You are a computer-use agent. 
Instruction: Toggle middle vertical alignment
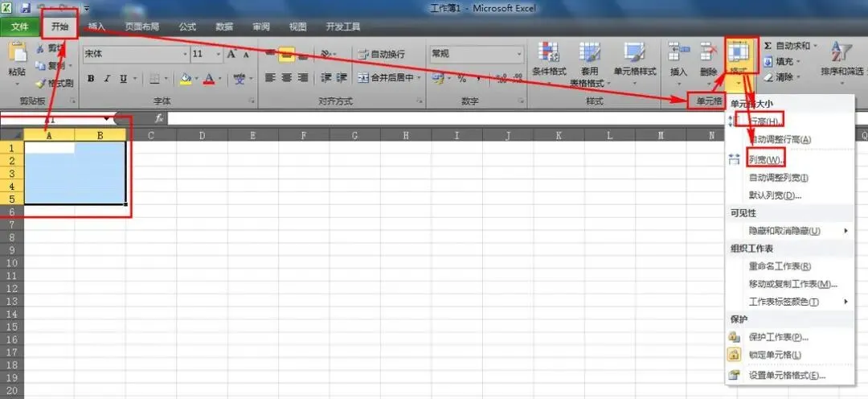pyautogui.click(x=286, y=54)
